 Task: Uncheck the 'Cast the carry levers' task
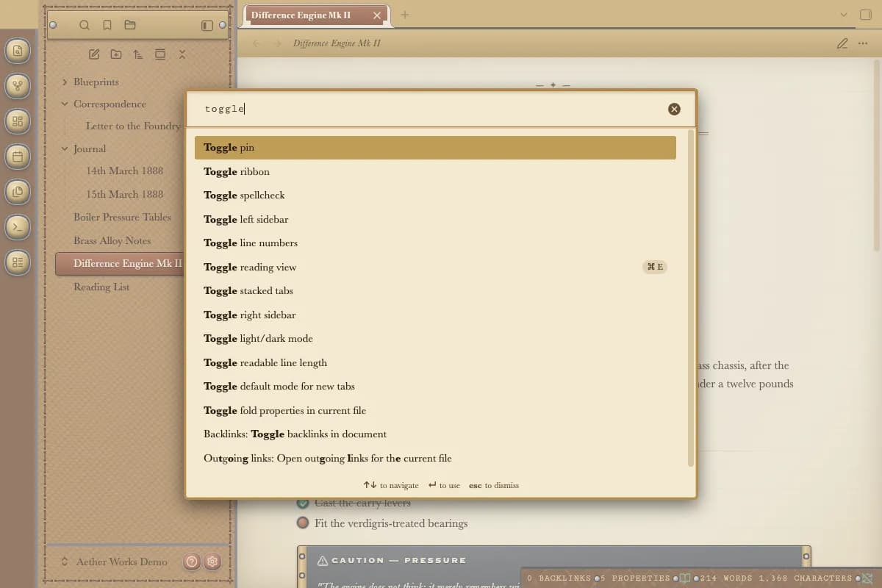point(303,503)
